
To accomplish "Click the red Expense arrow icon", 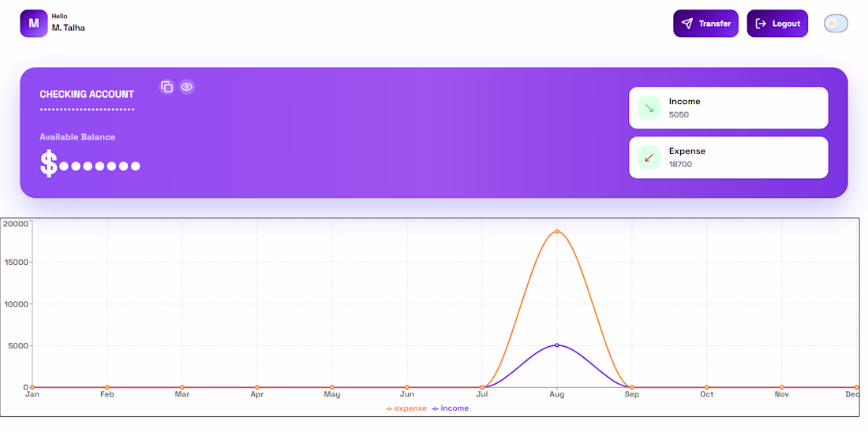I will pos(649,158).
